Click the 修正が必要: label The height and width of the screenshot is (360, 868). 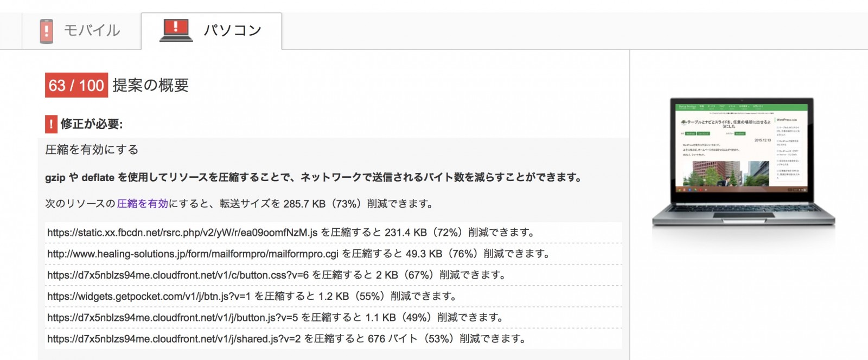click(92, 124)
